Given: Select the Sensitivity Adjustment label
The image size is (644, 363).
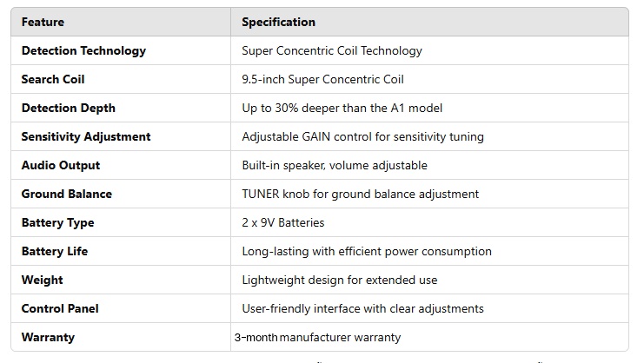Looking at the screenshot, I should click(86, 136).
